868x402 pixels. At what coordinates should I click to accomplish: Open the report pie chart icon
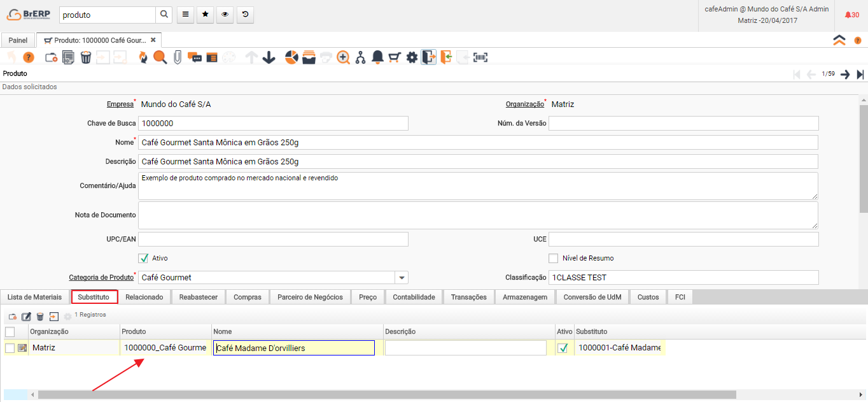291,57
